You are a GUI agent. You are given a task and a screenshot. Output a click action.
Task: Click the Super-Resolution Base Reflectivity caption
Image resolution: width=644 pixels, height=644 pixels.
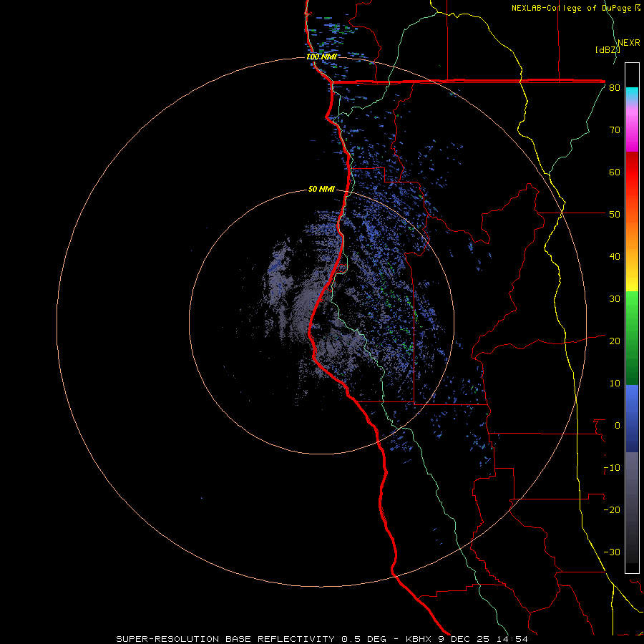[251, 639]
